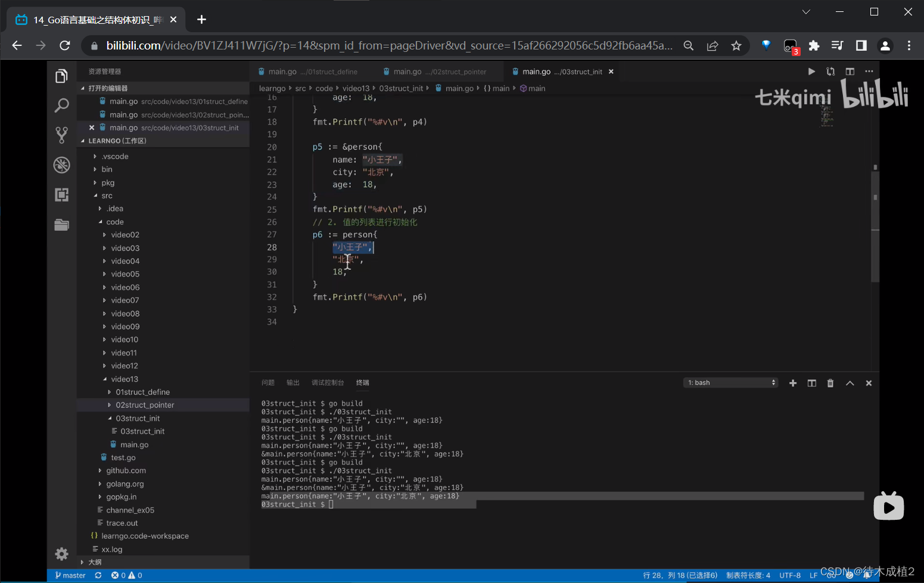Expand the outline section at bottom
Screen dimensions: 924x583
[163, 562]
